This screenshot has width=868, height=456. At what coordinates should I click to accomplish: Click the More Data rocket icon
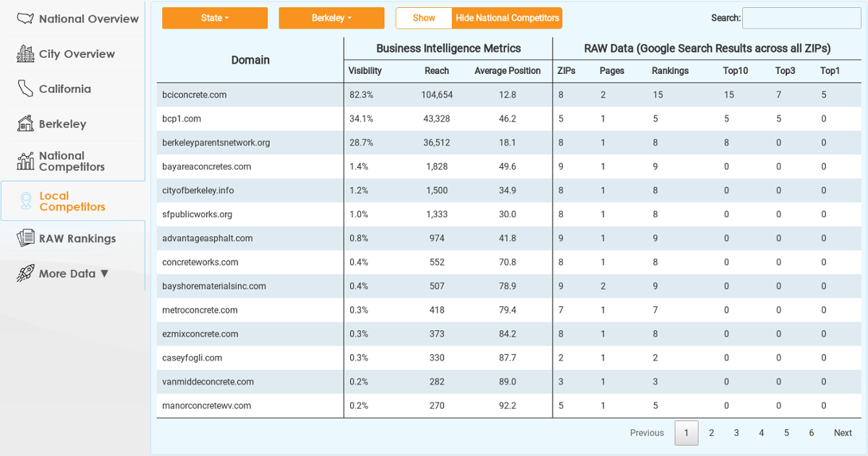click(x=25, y=273)
